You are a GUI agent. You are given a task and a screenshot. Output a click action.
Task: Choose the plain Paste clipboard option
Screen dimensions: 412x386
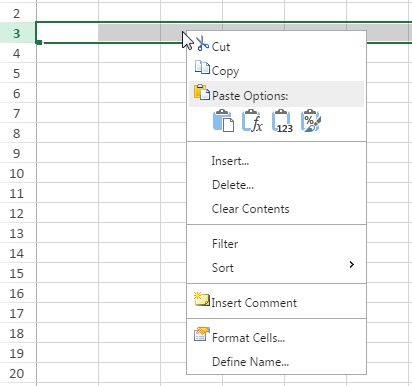coord(223,121)
